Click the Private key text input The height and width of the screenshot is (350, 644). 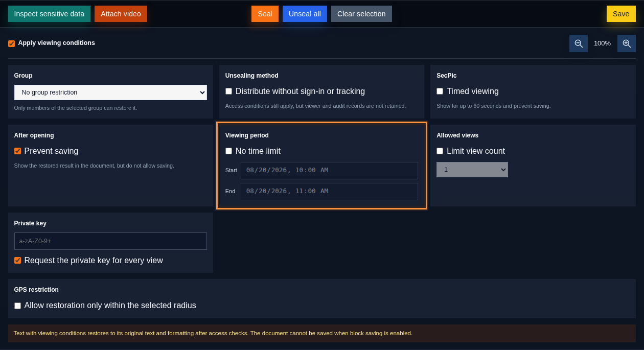pyautogui.click(x=110, y=241)
